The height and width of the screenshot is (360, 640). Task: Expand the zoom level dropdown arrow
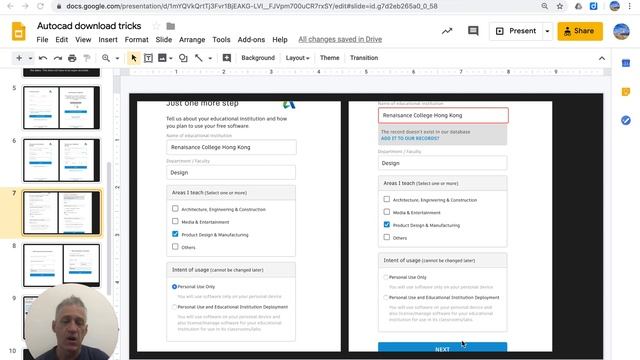[117, 58]
